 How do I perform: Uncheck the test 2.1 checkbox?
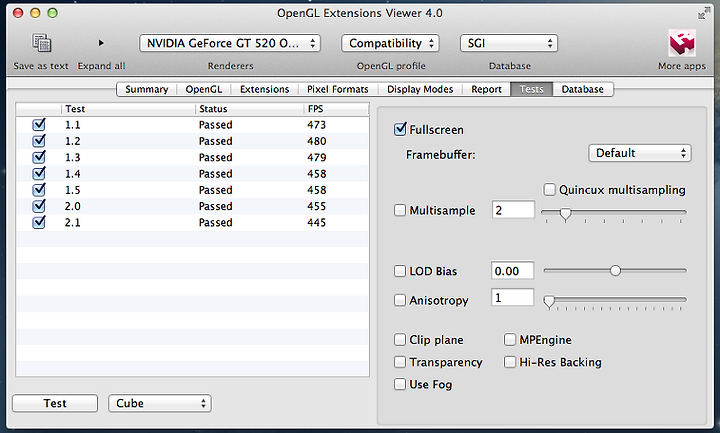coord(39,223)
